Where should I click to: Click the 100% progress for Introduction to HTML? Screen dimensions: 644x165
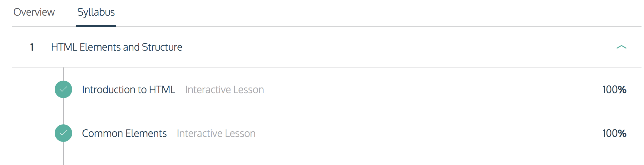click(x=614, y=90)
